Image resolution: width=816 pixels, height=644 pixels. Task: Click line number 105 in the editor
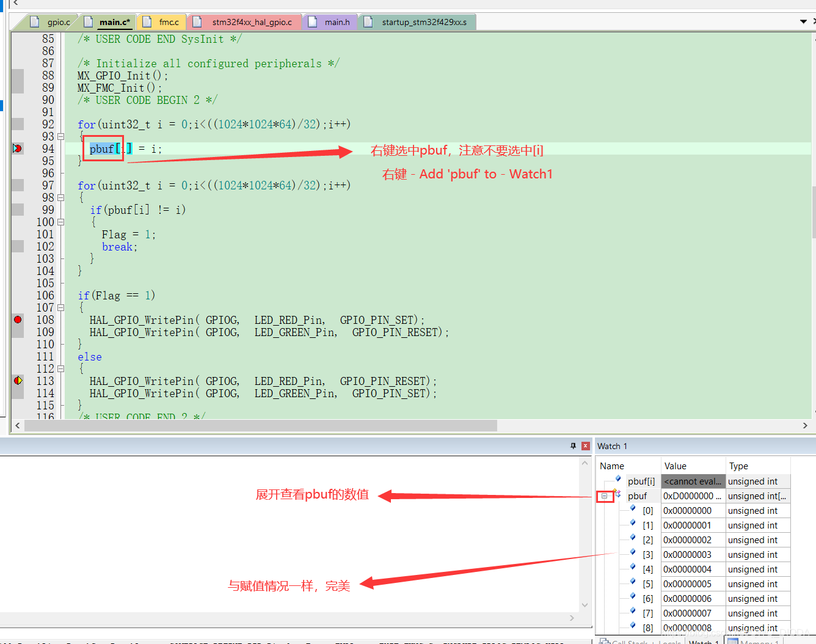click(45, 284)
